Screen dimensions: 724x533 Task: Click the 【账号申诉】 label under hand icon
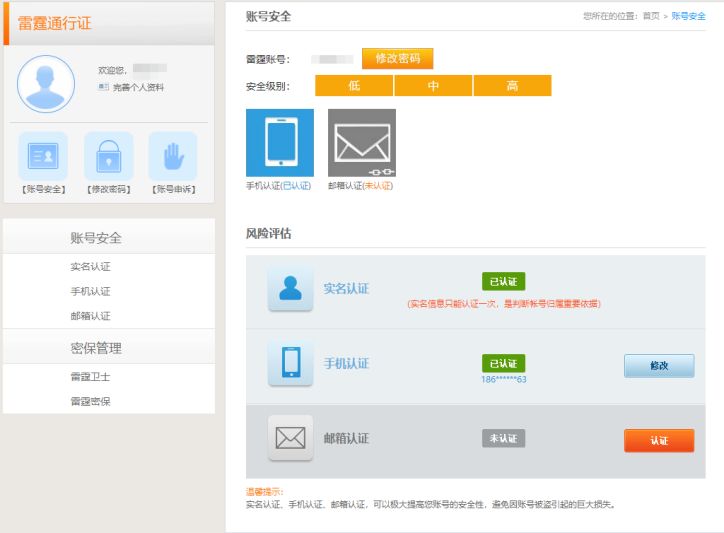174,189
